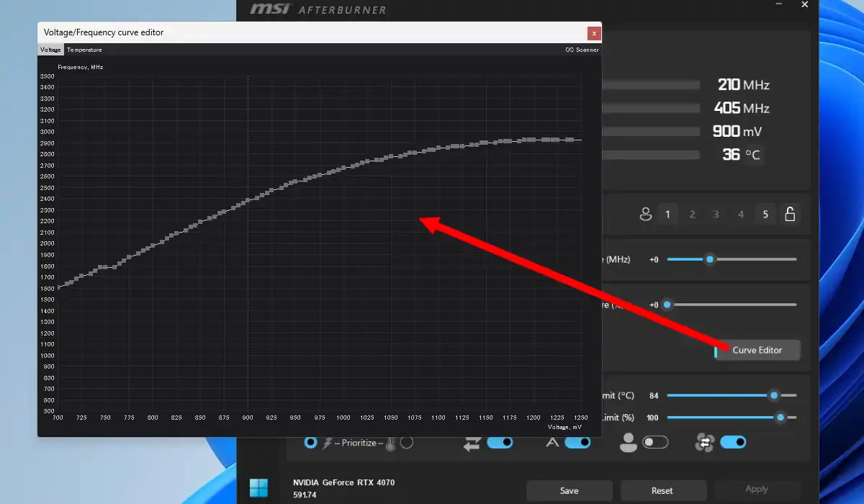
Task: Open the OC Scanner
Action: click(x=582, y=50)
